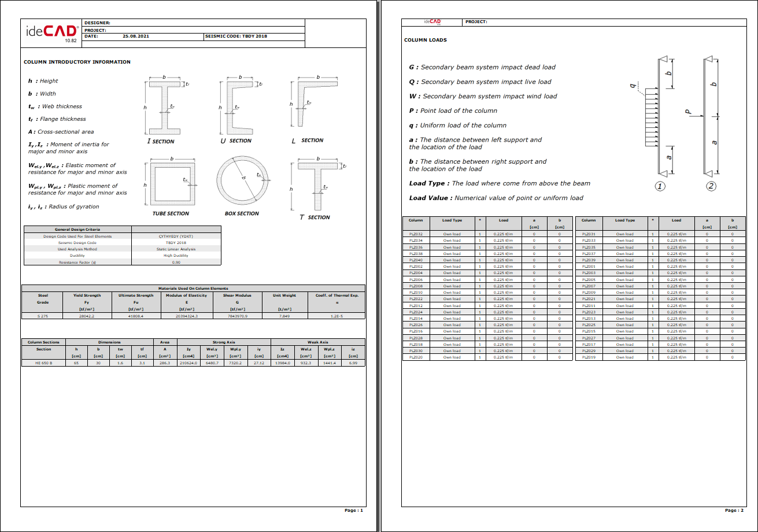Select the HE 650 B section cell
The width and height of the screenshot is (758, 532).
click(43, 363)
